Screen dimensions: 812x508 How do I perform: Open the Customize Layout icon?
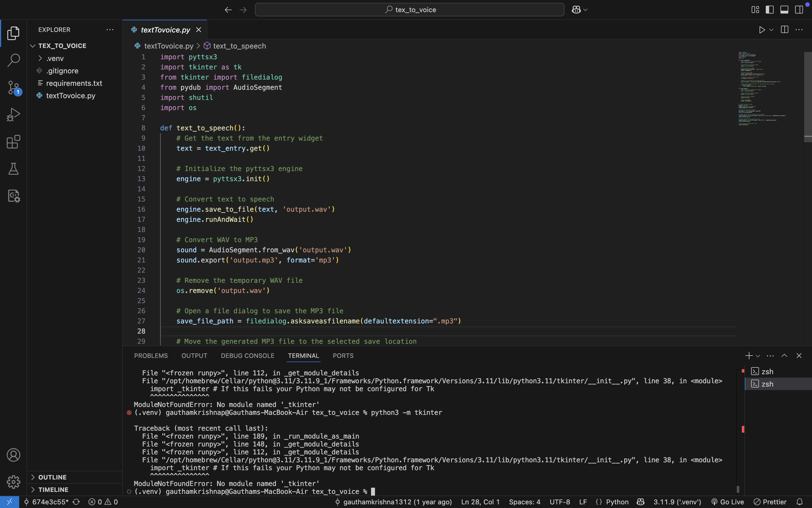pyautogui.click(x=755, y=10)
